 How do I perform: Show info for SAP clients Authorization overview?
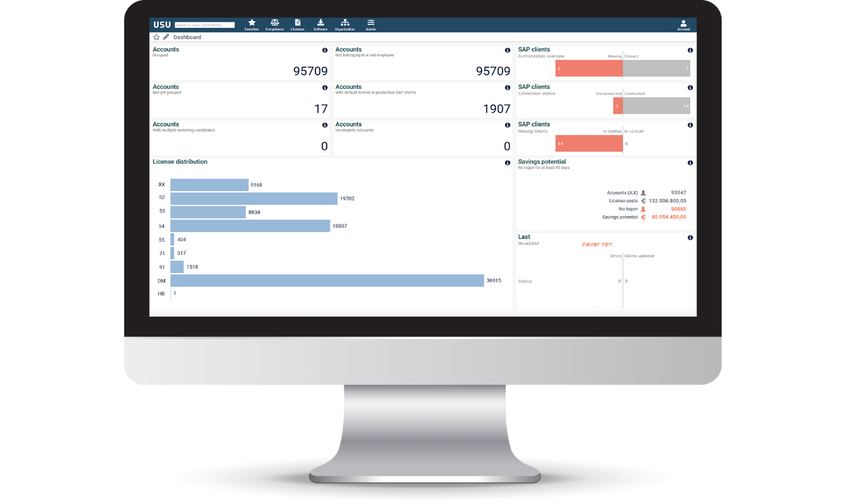click(x=690, y=50)
